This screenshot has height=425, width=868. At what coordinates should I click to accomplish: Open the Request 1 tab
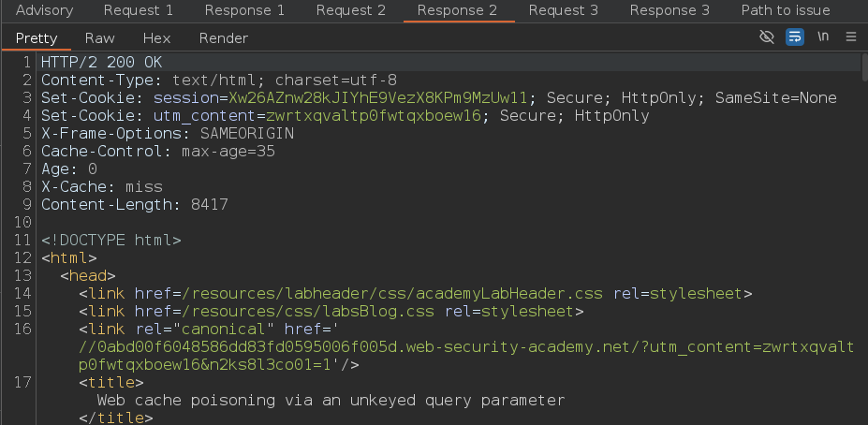[138, 10]
